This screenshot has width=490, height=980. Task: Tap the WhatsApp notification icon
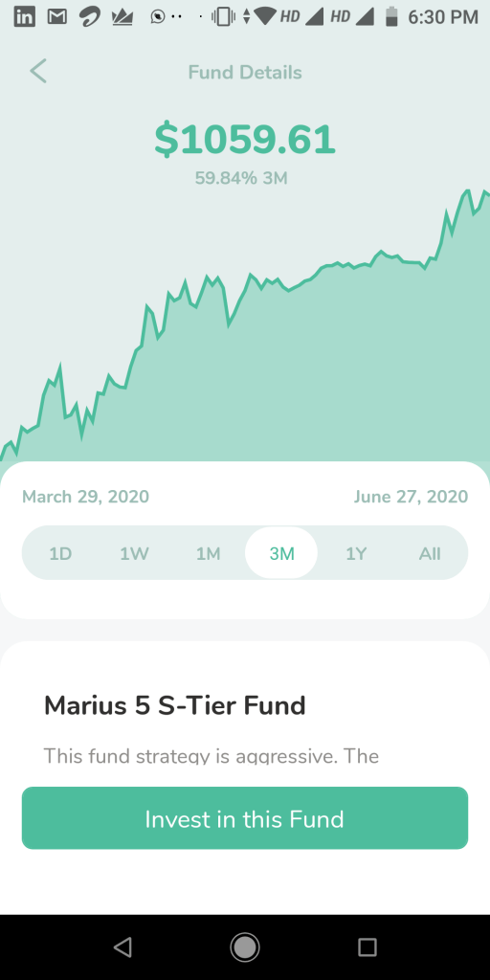pyautogui.click(x=158, y=17)
